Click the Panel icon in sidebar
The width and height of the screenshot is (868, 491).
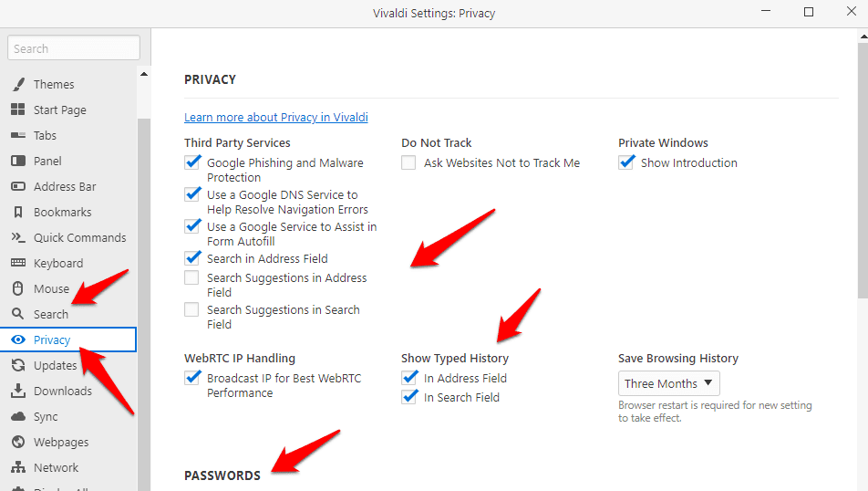click(17, 162)
